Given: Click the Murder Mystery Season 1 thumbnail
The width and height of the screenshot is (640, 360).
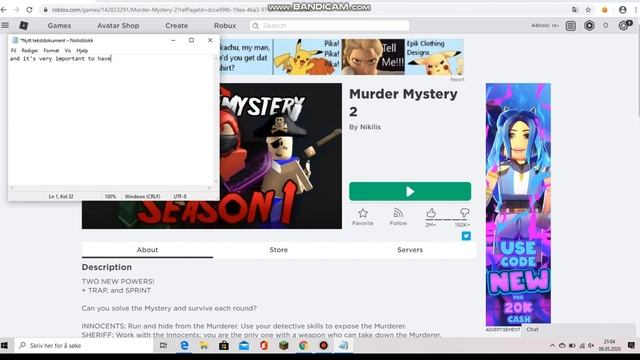Looking at the screenshot, I should tap(281, 156).
